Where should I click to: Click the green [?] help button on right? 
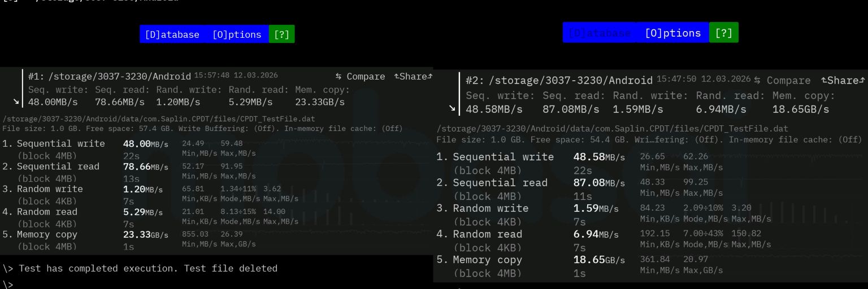point(723,33)
